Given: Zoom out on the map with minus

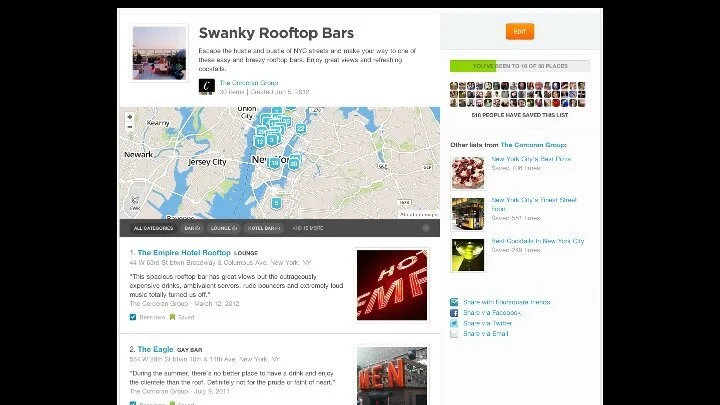Looking at the screenshot, I should click(x=130, y=127).
